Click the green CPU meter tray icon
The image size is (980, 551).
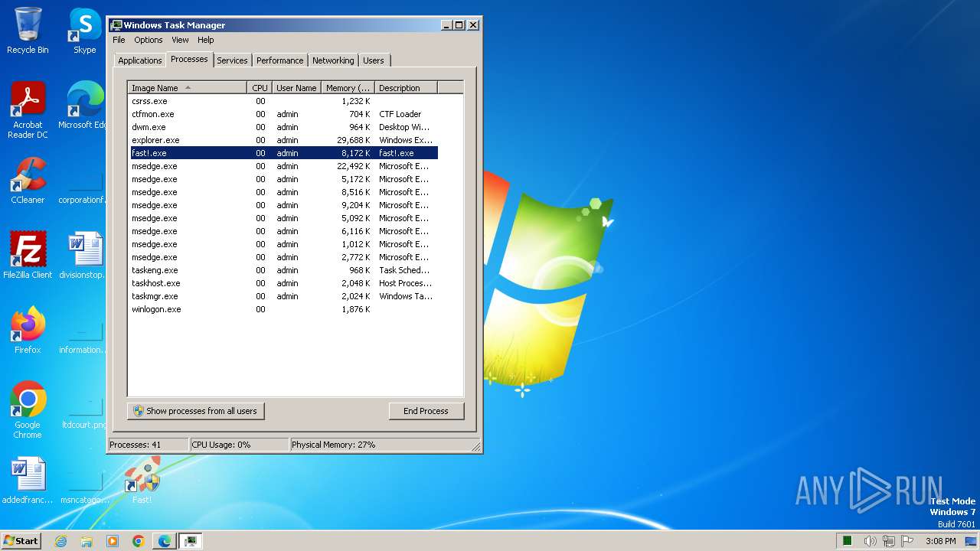tap(848, 541)
